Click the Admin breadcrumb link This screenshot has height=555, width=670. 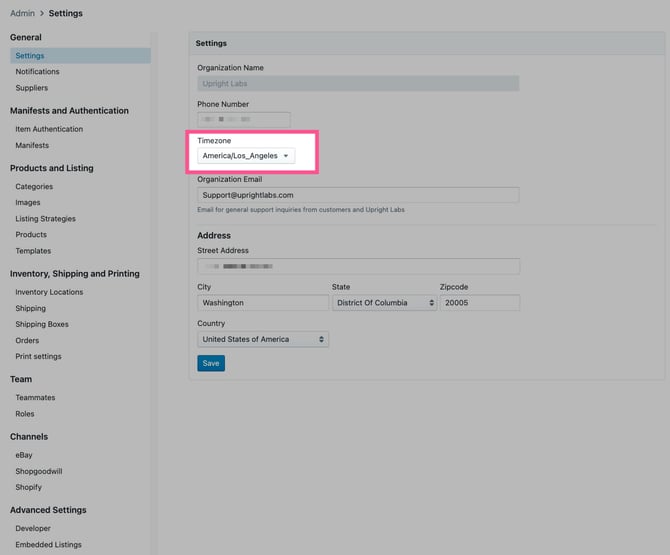(x=22, y=13)
